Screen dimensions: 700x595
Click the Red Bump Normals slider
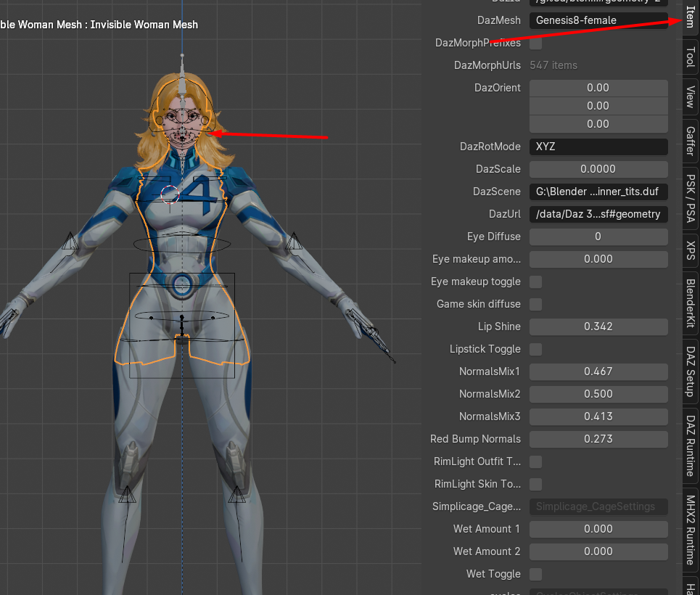[598, 439]
